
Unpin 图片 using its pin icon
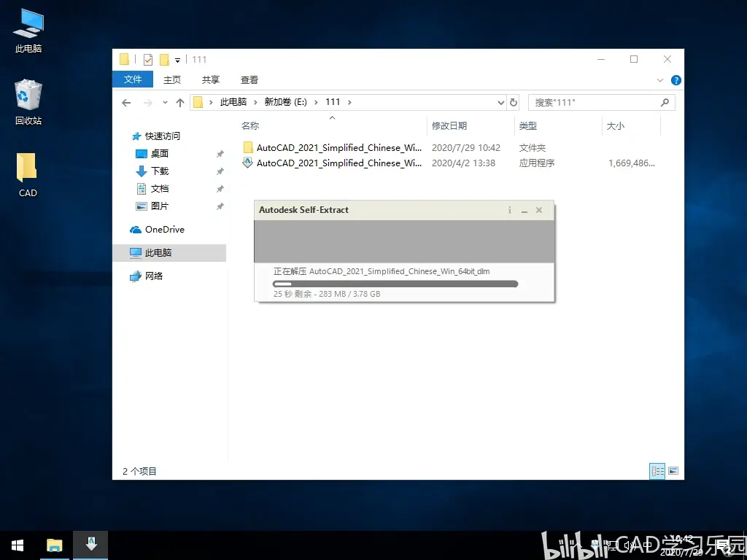220,206
